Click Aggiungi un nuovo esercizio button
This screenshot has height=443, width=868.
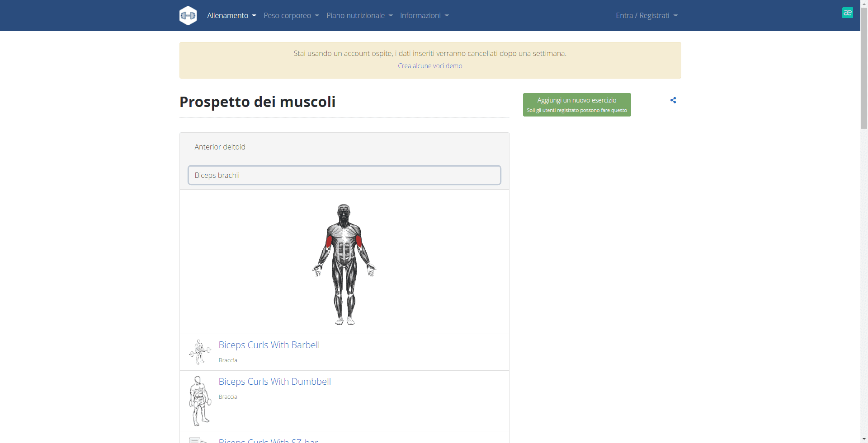[x=577, y=105]
